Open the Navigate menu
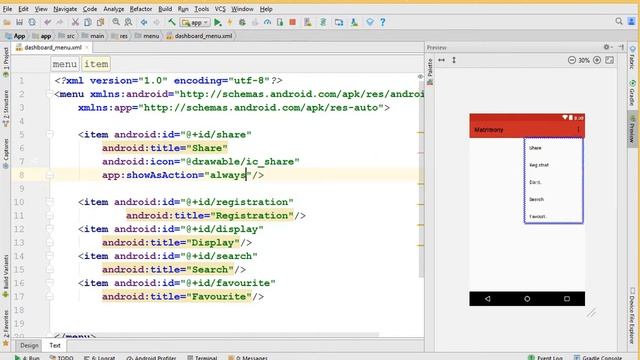This screenshot has height=360, width=640. 65,9
